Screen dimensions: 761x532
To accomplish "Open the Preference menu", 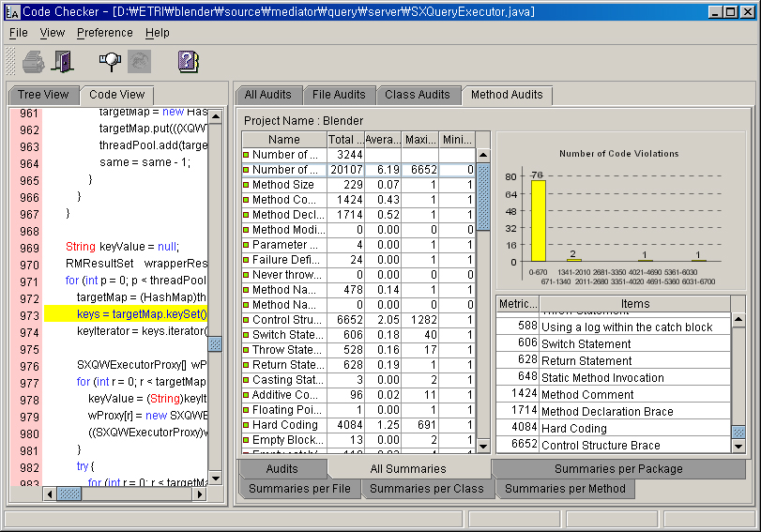I will click(104, 33).
